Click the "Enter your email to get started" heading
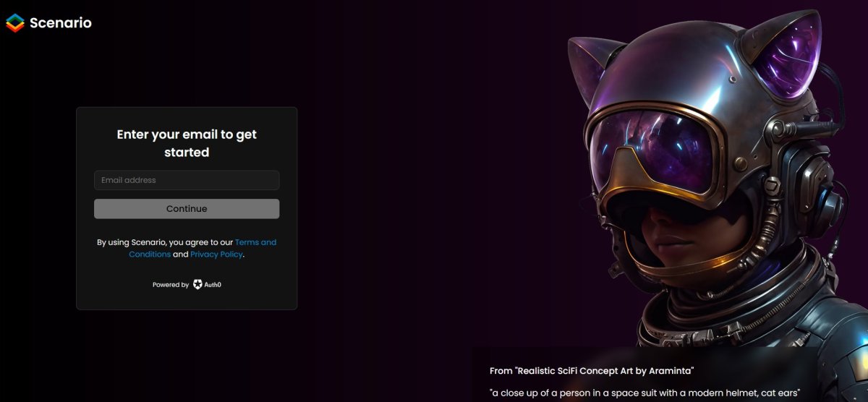Viewport: 868px width, 402px height. point(187,143)
